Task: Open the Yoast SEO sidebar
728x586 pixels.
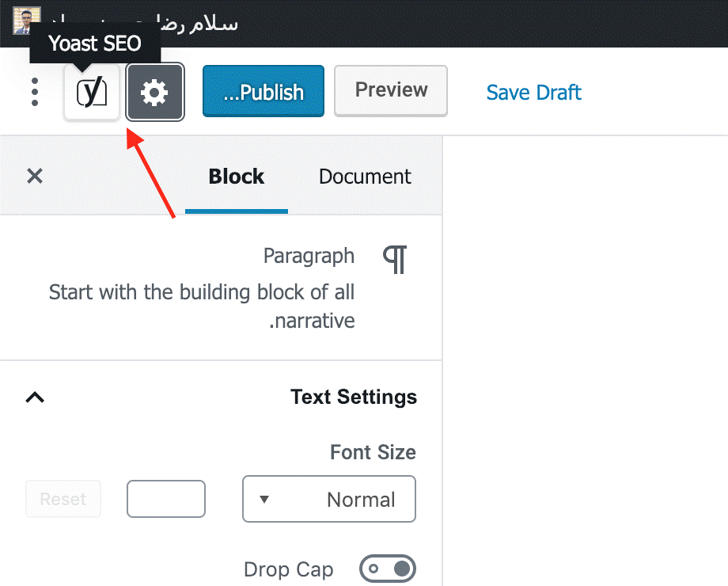Action: [92, 93]
